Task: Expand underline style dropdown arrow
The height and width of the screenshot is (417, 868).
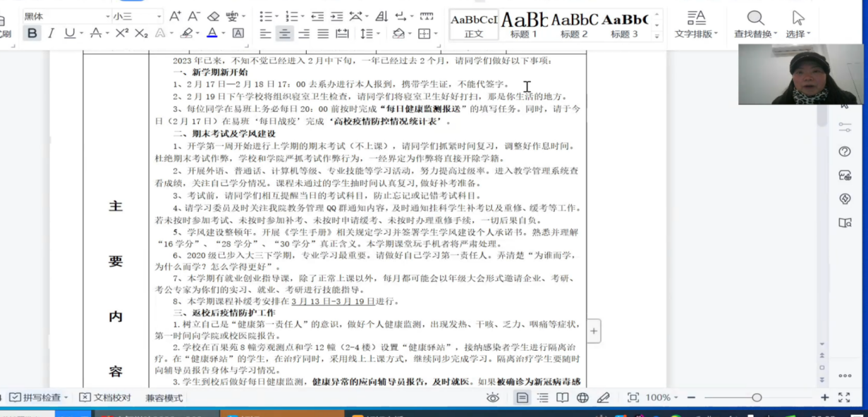Action: click(x=82, y=33)
